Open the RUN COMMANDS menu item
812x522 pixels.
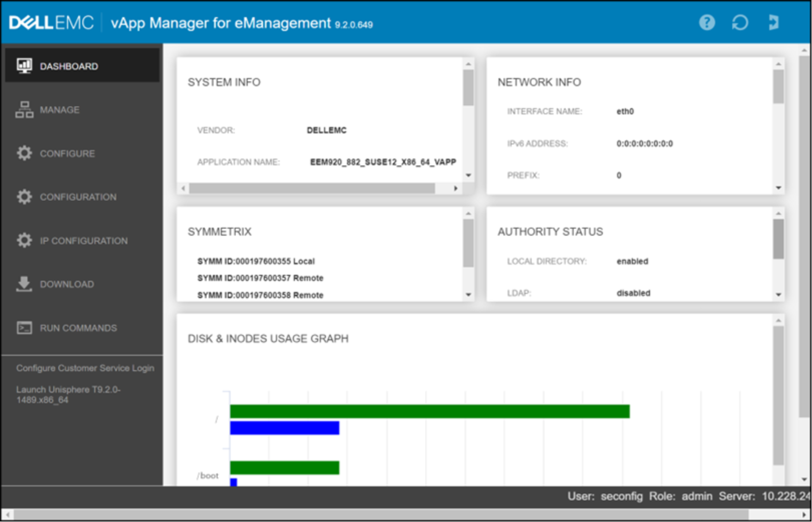tap(82, 328)
